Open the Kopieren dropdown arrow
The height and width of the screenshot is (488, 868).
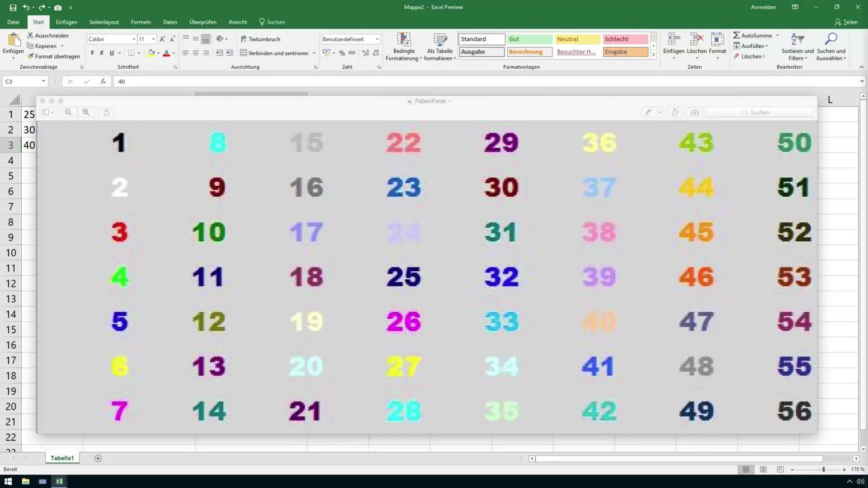click(x=62, y=46)
